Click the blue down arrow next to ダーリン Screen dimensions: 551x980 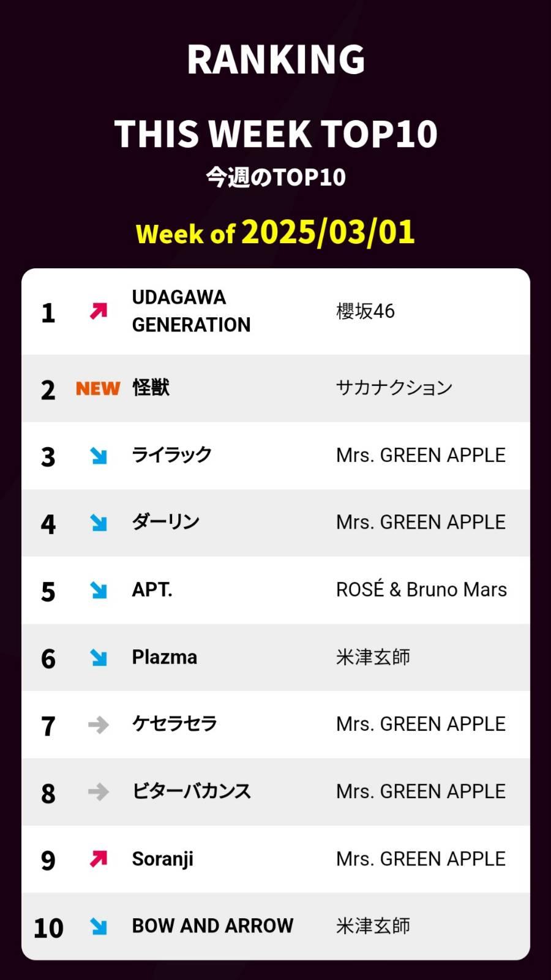coord(99,522)
